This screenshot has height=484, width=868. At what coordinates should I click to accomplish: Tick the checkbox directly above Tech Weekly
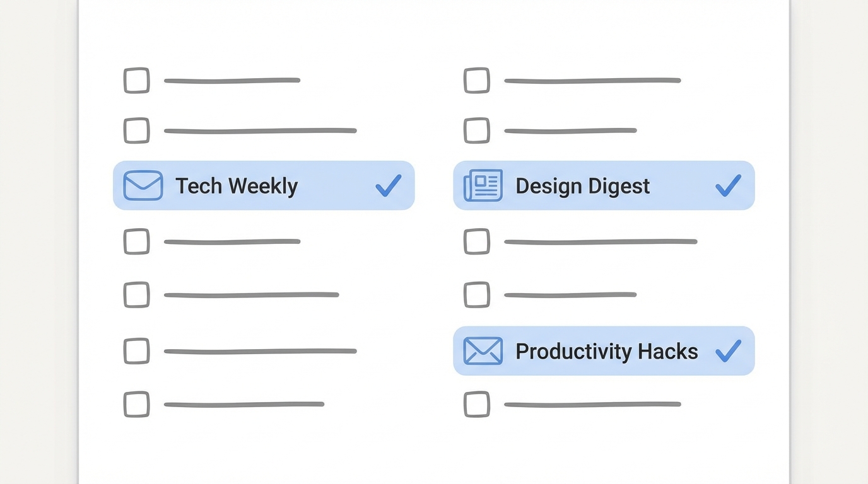tap(136, 130)
